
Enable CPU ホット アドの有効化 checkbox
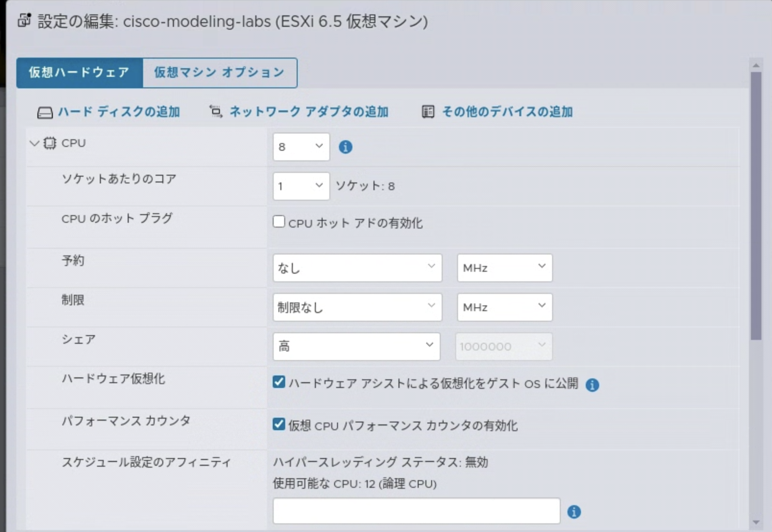(278, 221)
